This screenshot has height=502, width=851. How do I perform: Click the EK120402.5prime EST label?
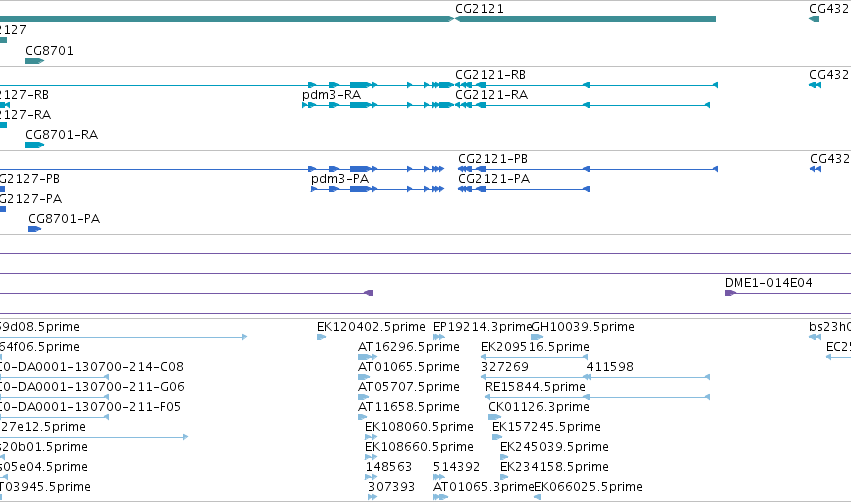pyautogui.click(x=371, y=327)
